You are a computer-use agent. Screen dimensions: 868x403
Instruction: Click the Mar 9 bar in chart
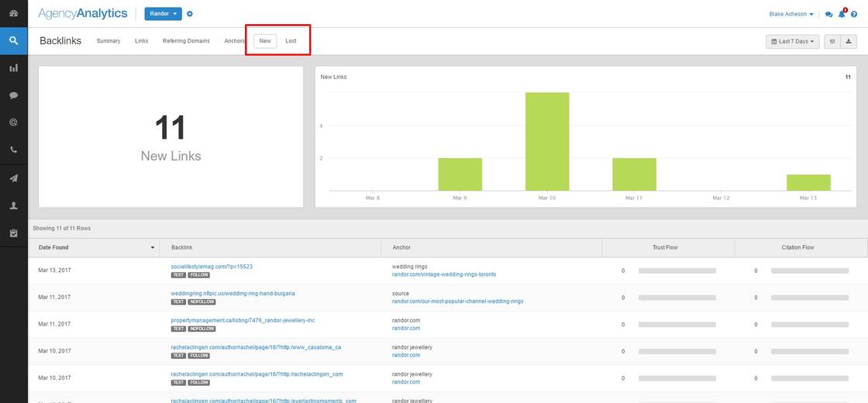[x=460, y=174]
